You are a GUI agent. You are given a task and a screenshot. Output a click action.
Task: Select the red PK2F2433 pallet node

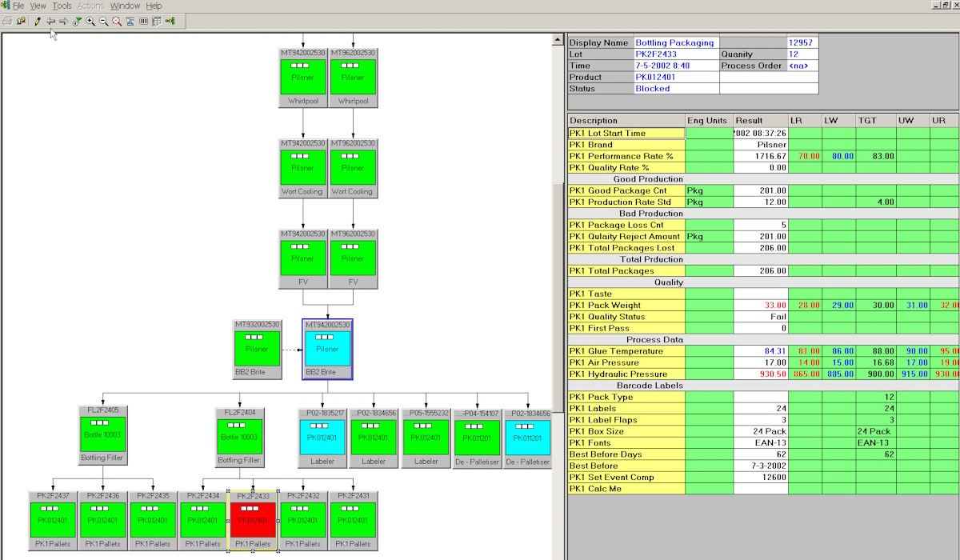tap(253, 520)
